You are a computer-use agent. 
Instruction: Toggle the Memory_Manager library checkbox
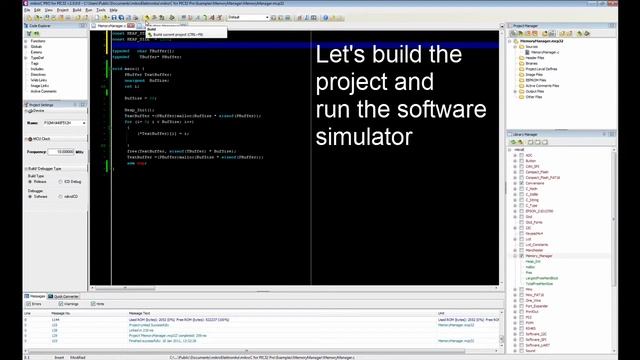coord(522,256)
